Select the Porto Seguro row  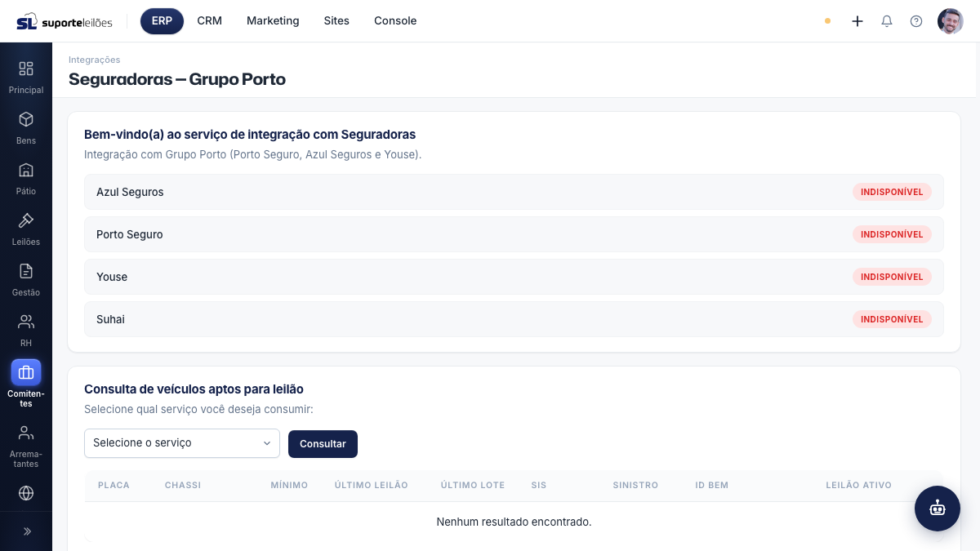514,234
